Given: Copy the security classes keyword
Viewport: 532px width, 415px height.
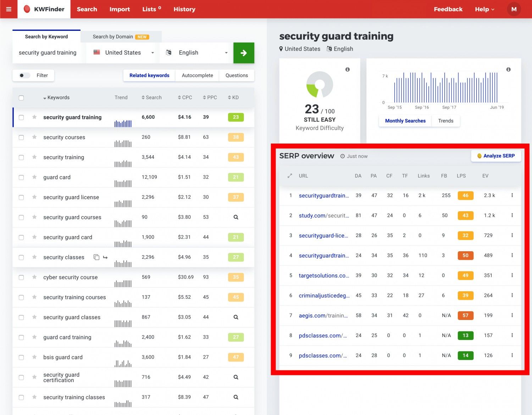Looking at the screenshot, I should pos(96,257).
